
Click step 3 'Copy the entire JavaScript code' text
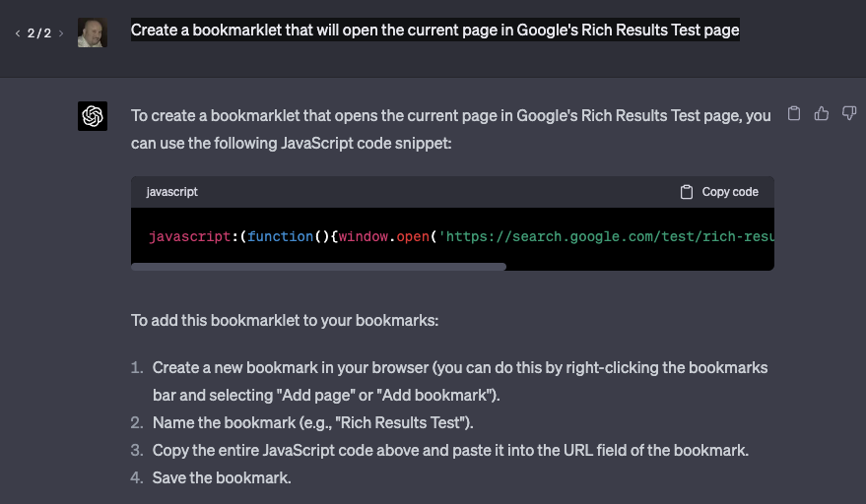pyautogui.click(x=450, y=450)
